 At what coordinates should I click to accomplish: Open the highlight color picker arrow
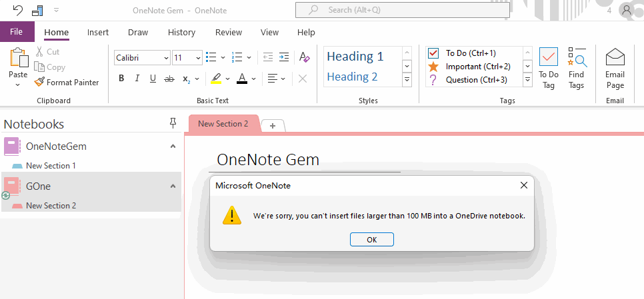click(x=228, y=79)
